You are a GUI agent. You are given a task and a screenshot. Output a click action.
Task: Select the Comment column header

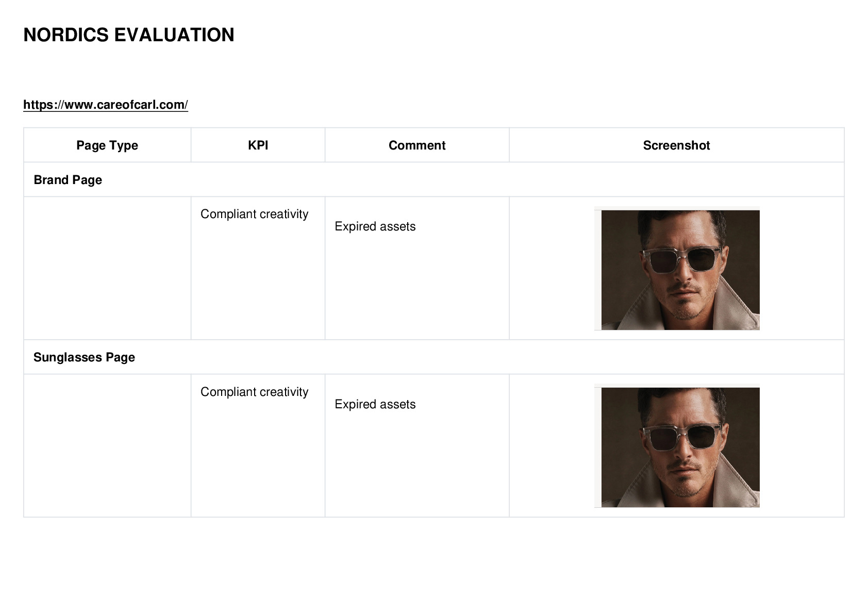pos(417,145)
